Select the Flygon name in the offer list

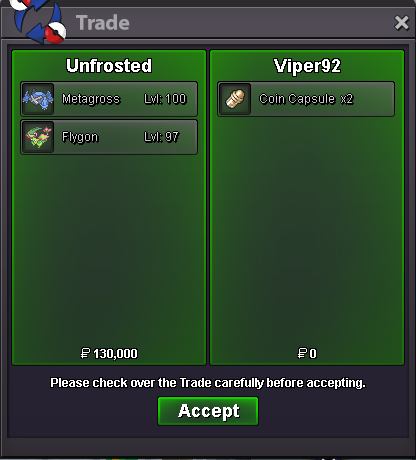click(80, 137)
